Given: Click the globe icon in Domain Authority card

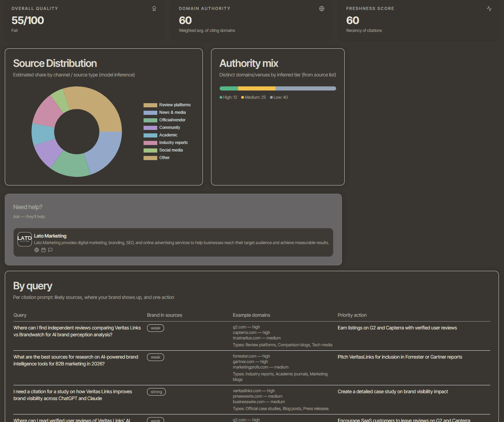Looking at the screenshot, I should [x=322, y=9].
